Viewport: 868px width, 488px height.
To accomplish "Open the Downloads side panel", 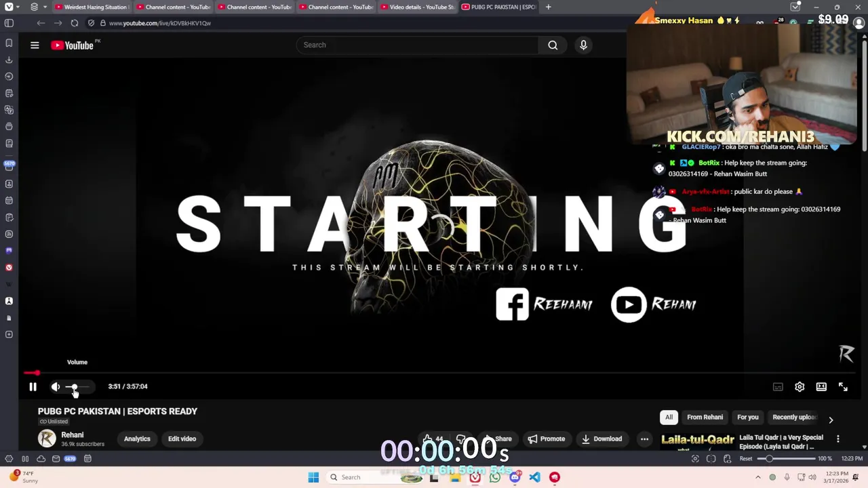I will [9, 60].
